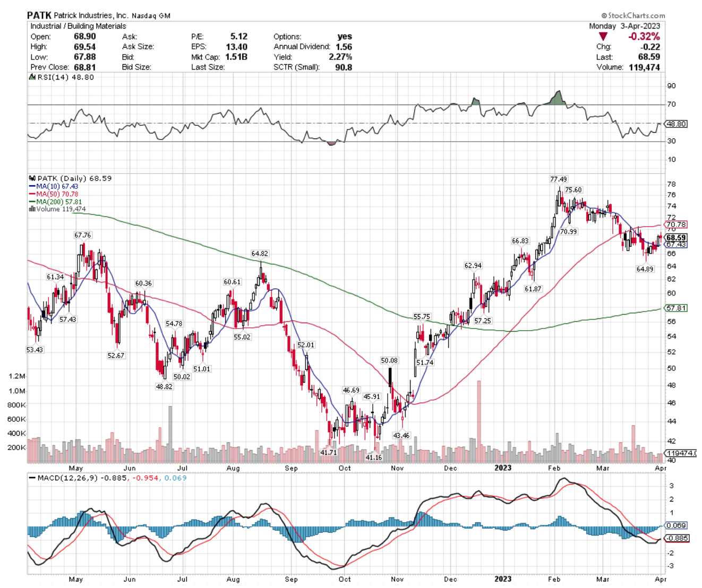The width and height of the screenshot is (702, 588).
Task: Click the 67.76 price annotation near May
Action: tap(83, 235)
